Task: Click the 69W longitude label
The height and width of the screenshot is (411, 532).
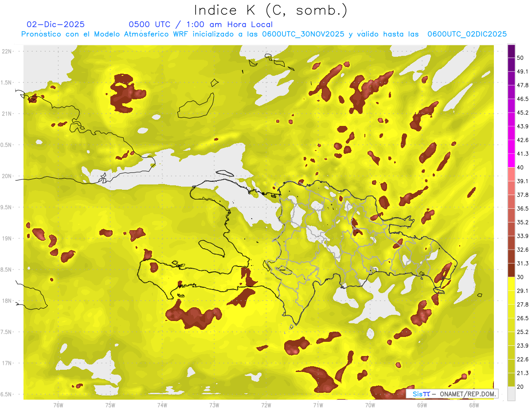Action: pyautogui.click(x=422, y=405)
